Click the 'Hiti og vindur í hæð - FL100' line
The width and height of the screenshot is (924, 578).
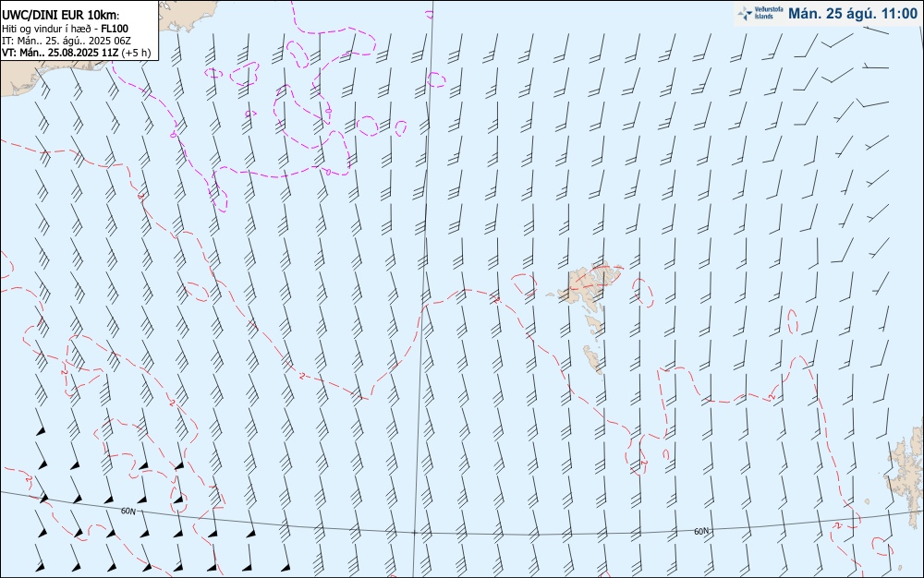[66, 29]
